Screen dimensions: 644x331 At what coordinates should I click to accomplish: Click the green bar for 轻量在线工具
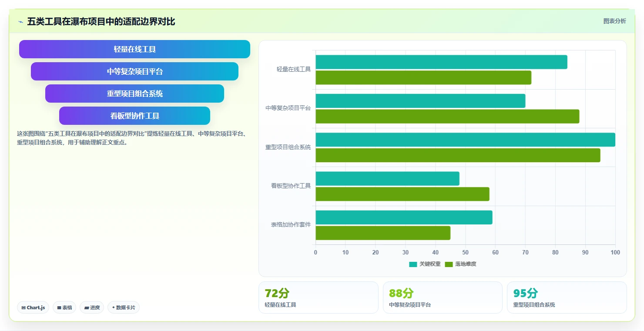[423, 77]
